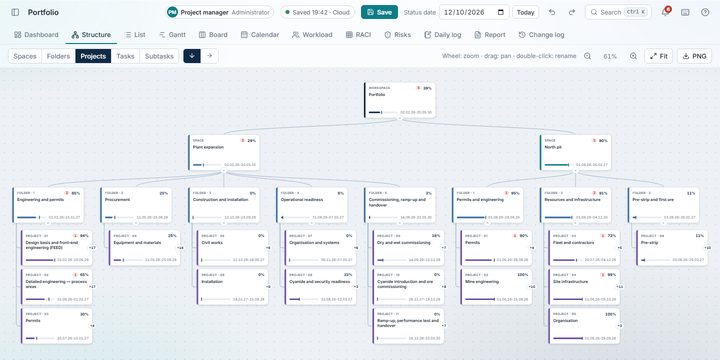720x360 pixels.
Task: Expand +17 tasks on Design basis FEED project
Action: tap(92, 248)
